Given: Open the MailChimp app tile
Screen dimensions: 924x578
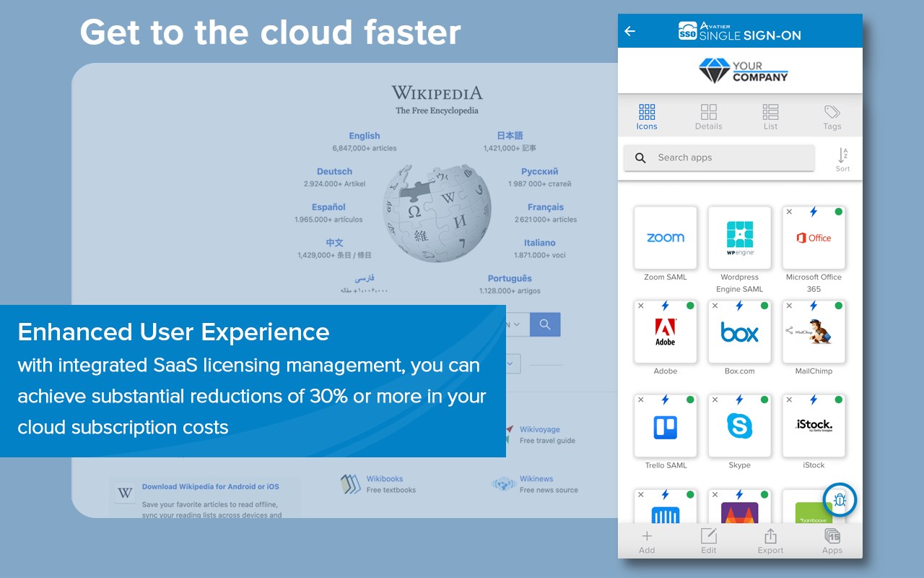Looking at the screenshot, I should 814,332.
